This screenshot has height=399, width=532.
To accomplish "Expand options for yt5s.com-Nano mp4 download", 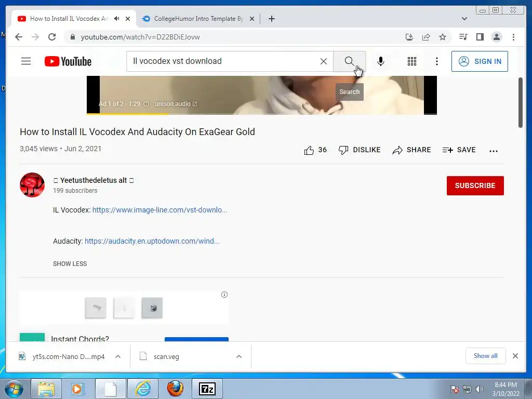I will tap(118, 356).
